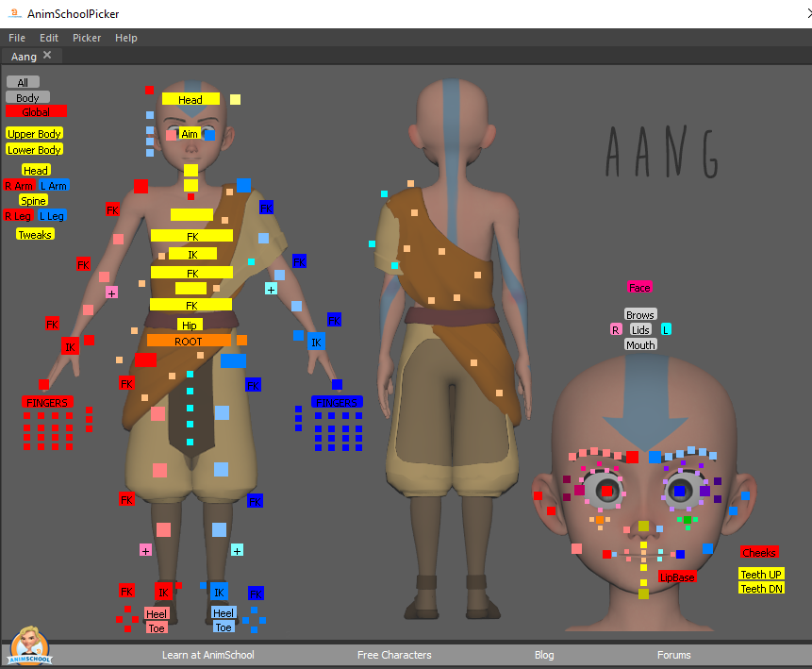Viewport: 812px width, 669px height.
Task: Select the blue FINGERS control
Action: tap(337, 402)
